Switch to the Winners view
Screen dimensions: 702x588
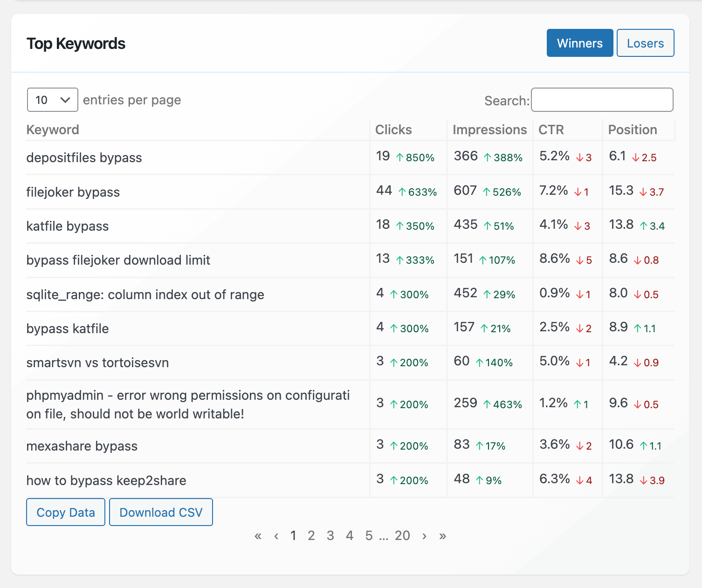click(579, 43)
